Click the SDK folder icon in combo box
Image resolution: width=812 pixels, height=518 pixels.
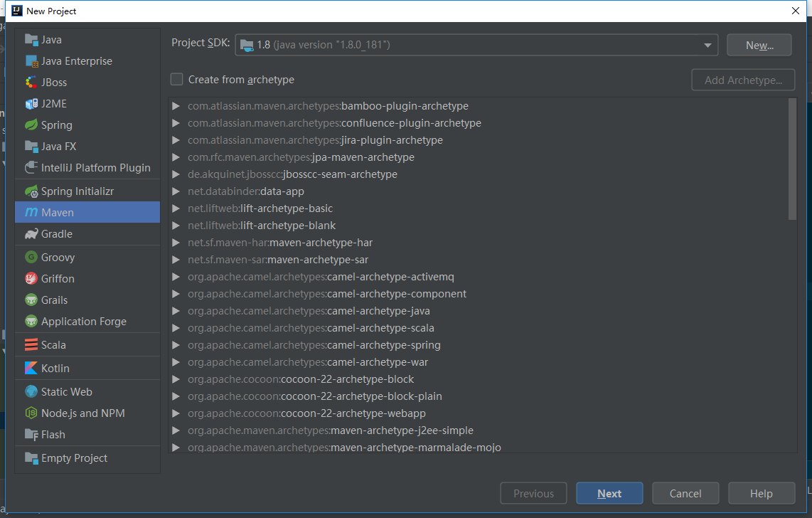point(247,45)
